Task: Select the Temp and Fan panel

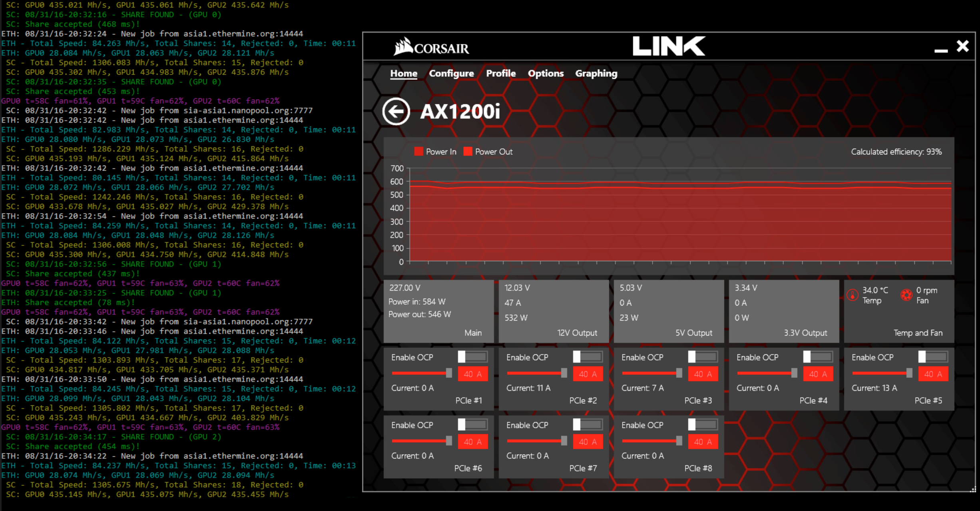Action: 899,311
